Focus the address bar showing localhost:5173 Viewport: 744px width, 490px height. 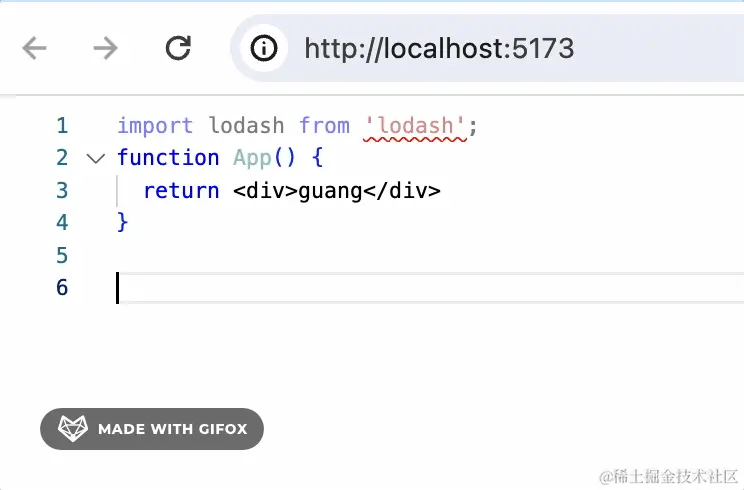pyautogui.click(x=487, y=48)
